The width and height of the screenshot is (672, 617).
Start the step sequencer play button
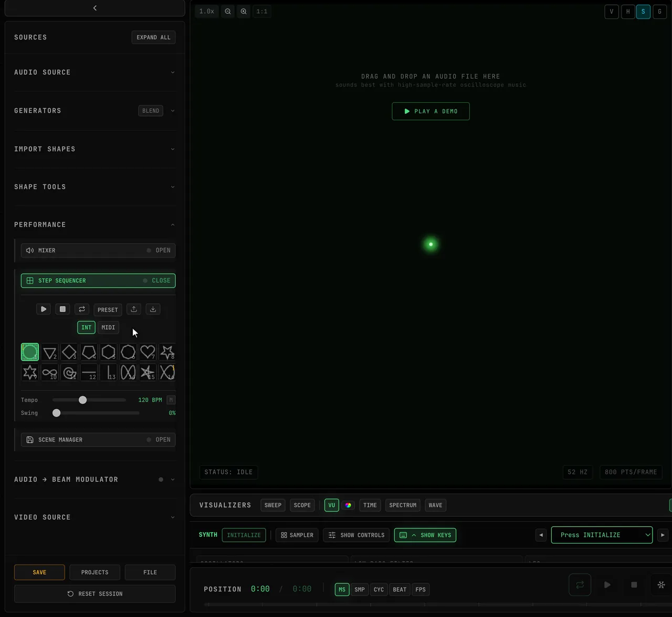pos(44,309)
